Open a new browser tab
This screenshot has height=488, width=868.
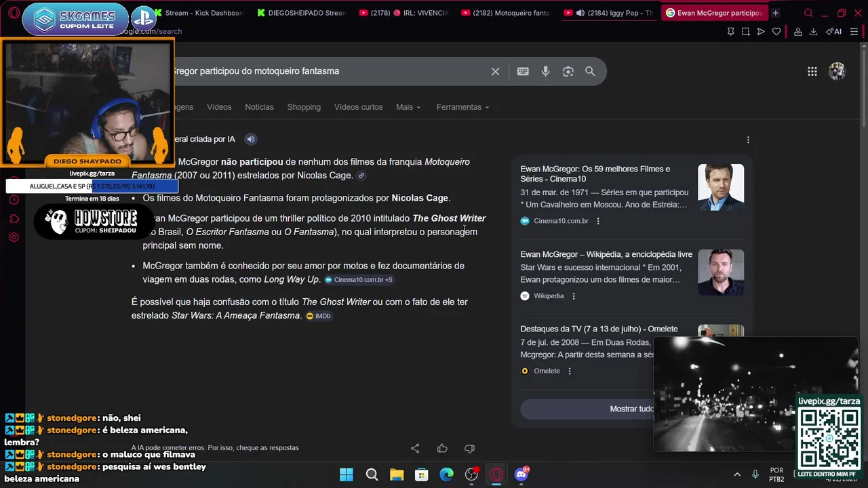[775, 13]
